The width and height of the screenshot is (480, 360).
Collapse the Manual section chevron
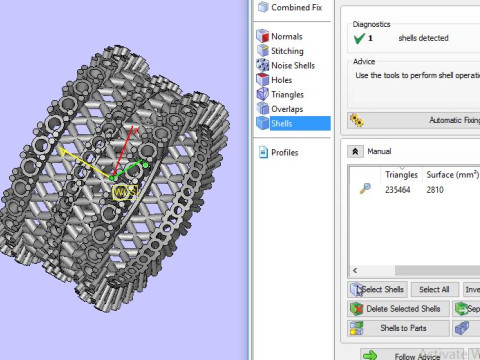[355, 151]
